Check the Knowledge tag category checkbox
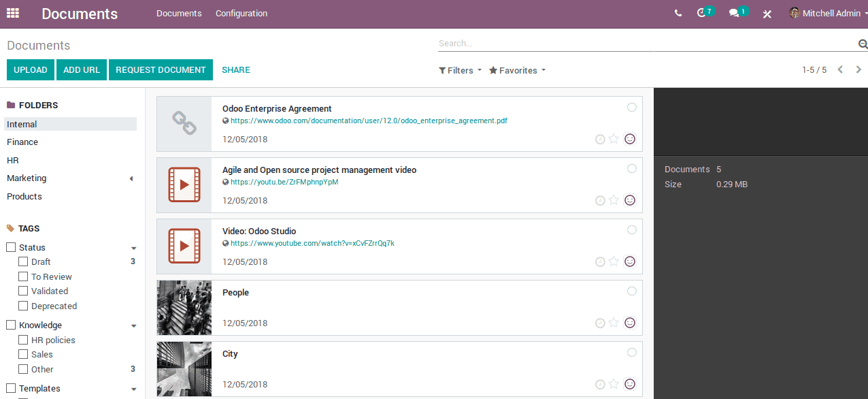 11,325
